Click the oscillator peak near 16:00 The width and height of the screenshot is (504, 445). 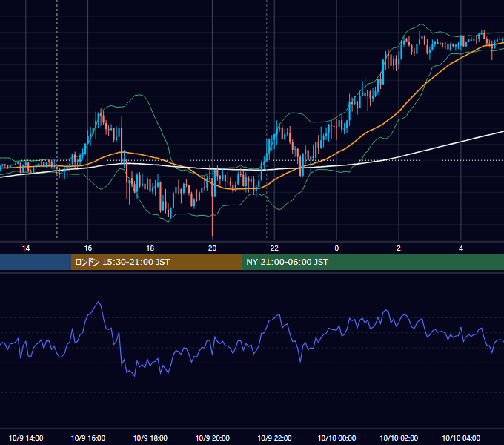pos(99,303)
